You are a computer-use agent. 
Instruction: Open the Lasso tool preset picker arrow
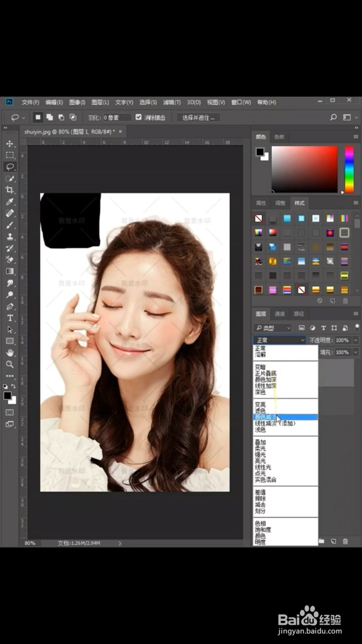pyautogui.click(x=23, y=118)
